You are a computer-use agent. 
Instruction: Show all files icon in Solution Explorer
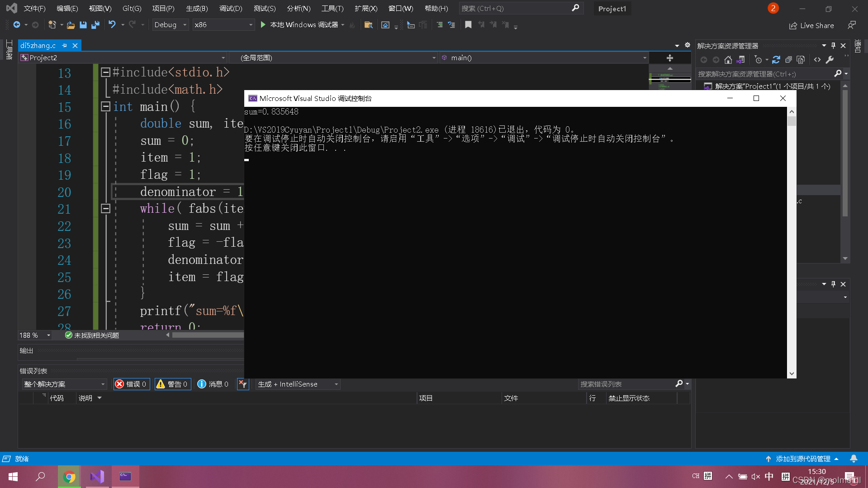pyautogui.click(x=801, y=60)
